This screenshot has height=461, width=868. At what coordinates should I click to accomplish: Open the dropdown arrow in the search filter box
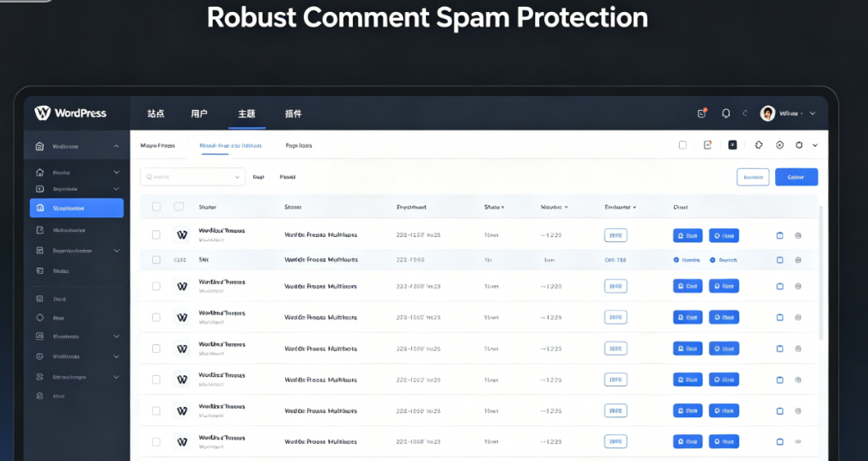[238, 177]
